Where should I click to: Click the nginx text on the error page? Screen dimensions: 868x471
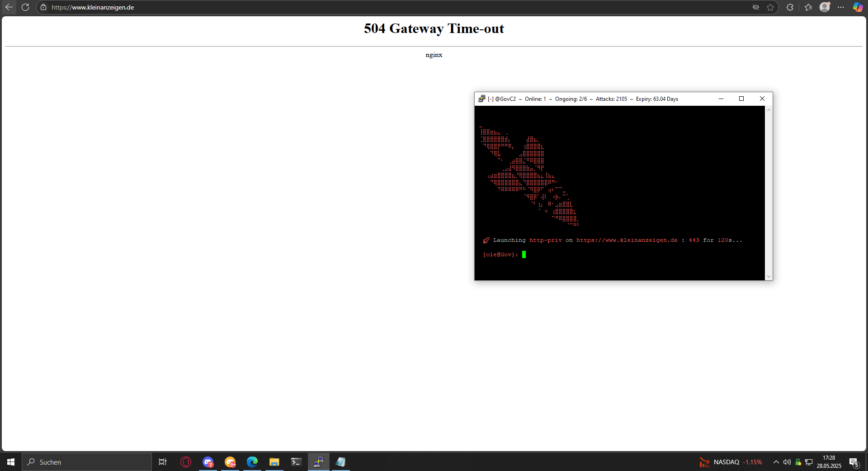(x=434, y=55)
